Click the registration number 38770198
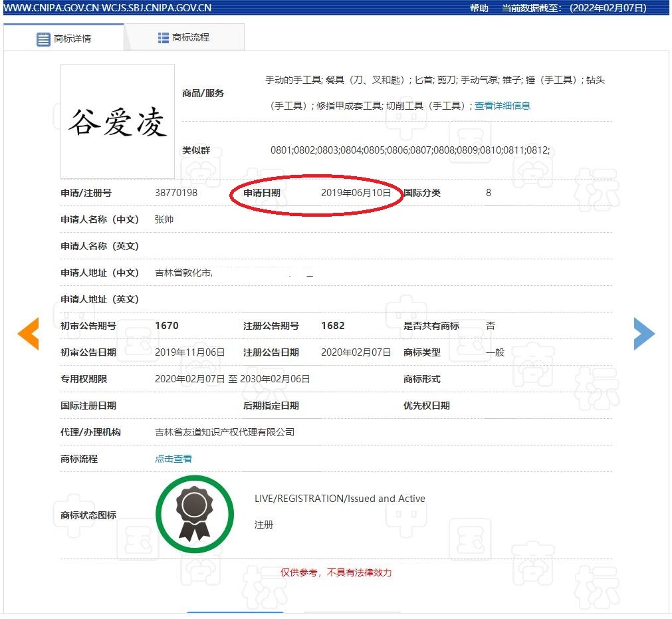Screen dimensions: 672x619 pos(176,193)
